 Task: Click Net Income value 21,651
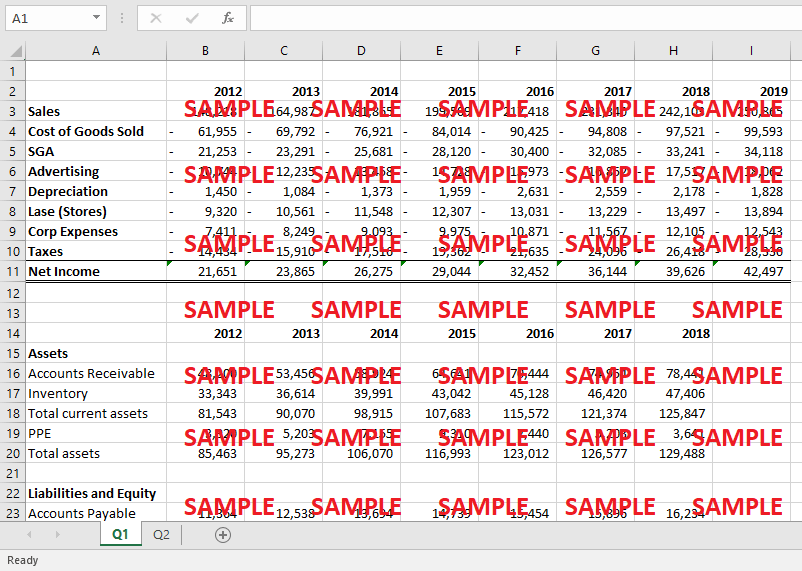205,272
